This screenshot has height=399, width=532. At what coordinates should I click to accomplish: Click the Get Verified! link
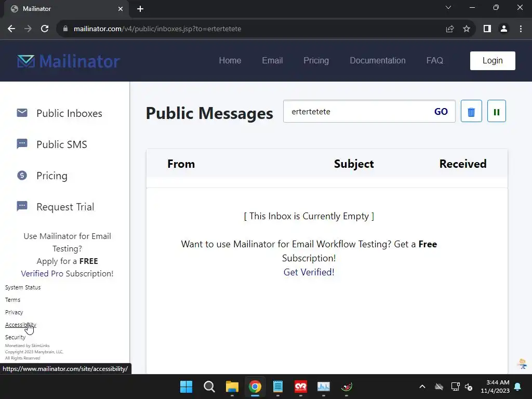pos(309,272)
